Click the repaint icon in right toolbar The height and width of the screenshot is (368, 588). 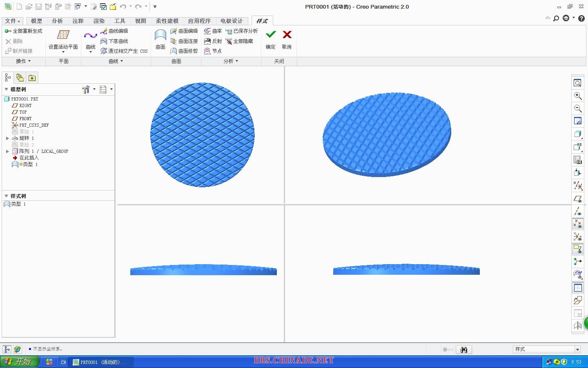pyautogui.click(x=577, y=121)
